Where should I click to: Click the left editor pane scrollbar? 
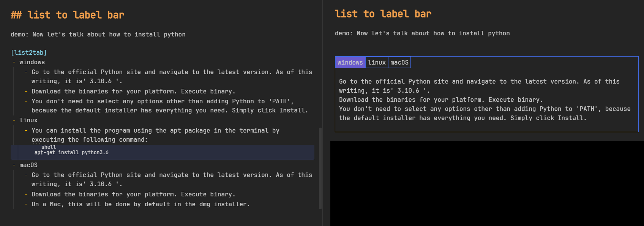(320, 168)
